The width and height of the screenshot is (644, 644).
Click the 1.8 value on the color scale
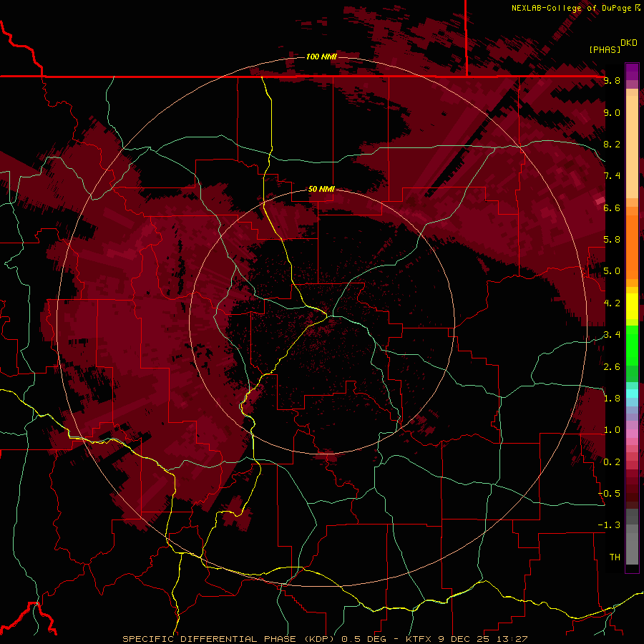612,399
